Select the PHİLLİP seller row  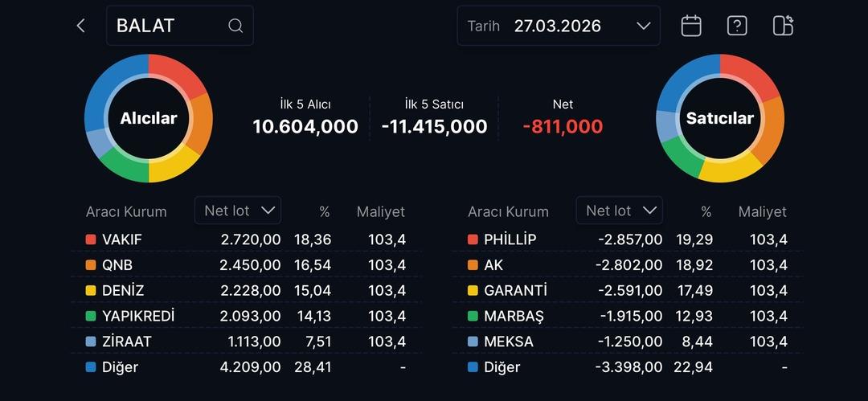pyautogui.click(x=627, y=239)
